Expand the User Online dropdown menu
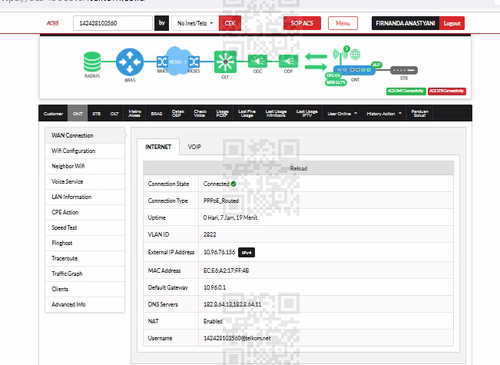Viewport: 500px width, 365px height. click(x=342, y=114)
